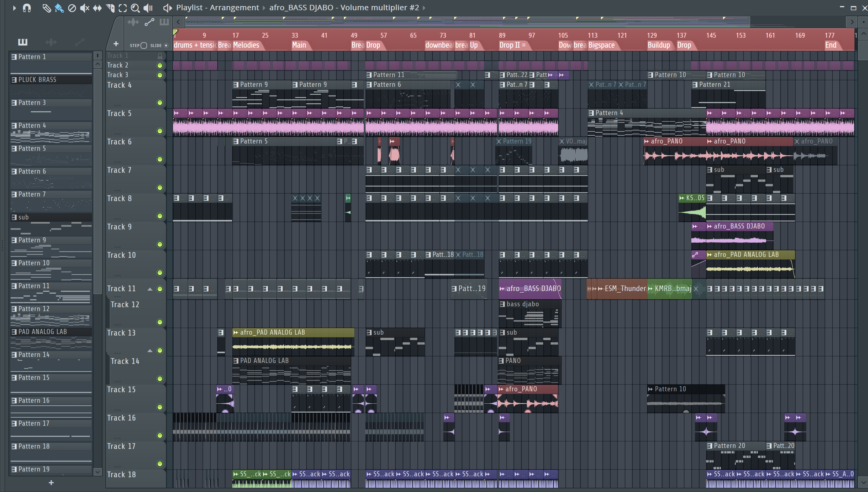
Task: Add a new track with plus button
Action: 116,44
